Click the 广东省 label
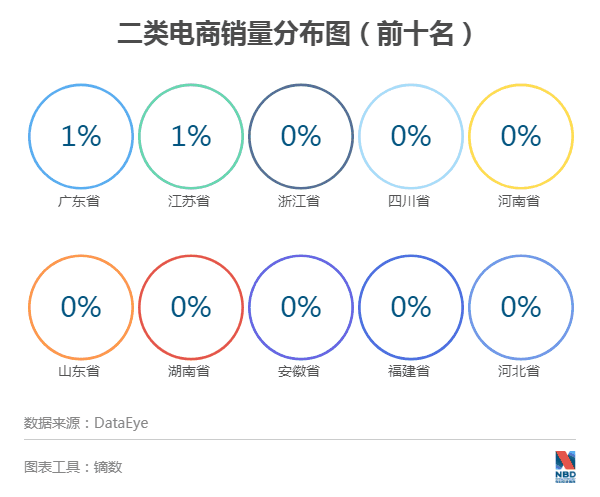 tap(79, 201)
